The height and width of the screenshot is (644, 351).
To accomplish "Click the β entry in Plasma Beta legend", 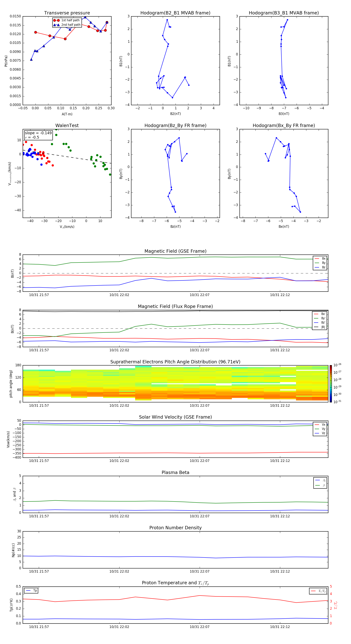I will (320, 485).
